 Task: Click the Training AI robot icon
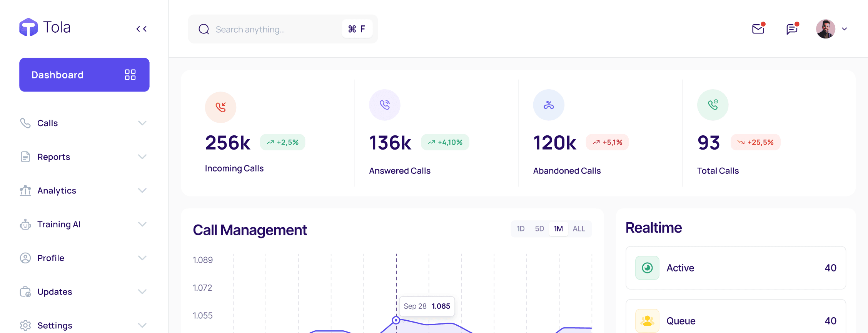[x=25, y=224]
